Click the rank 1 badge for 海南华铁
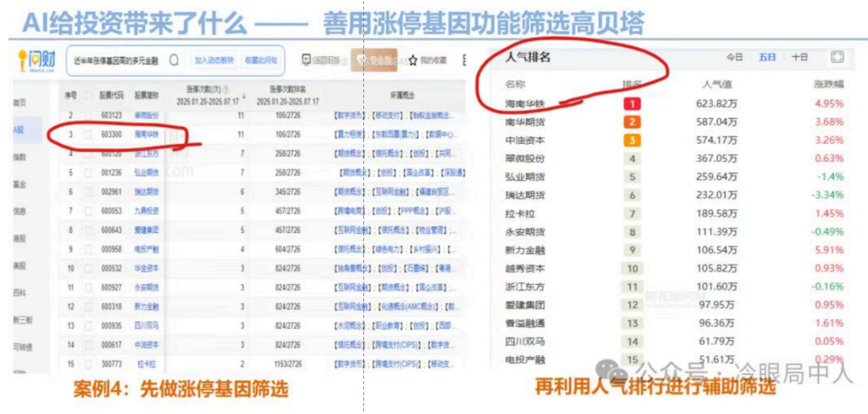868x414 pixels. (632, 103)
